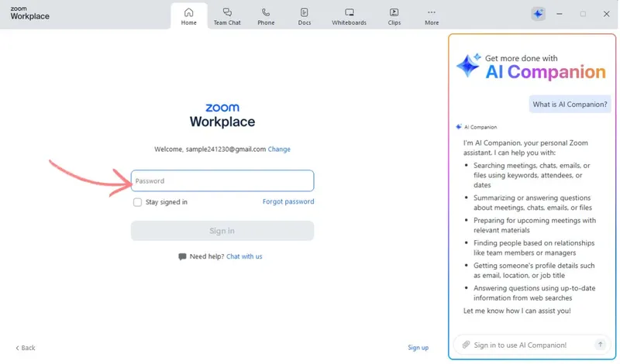
Task: Open the Chat with us help link
Action: 244,256
